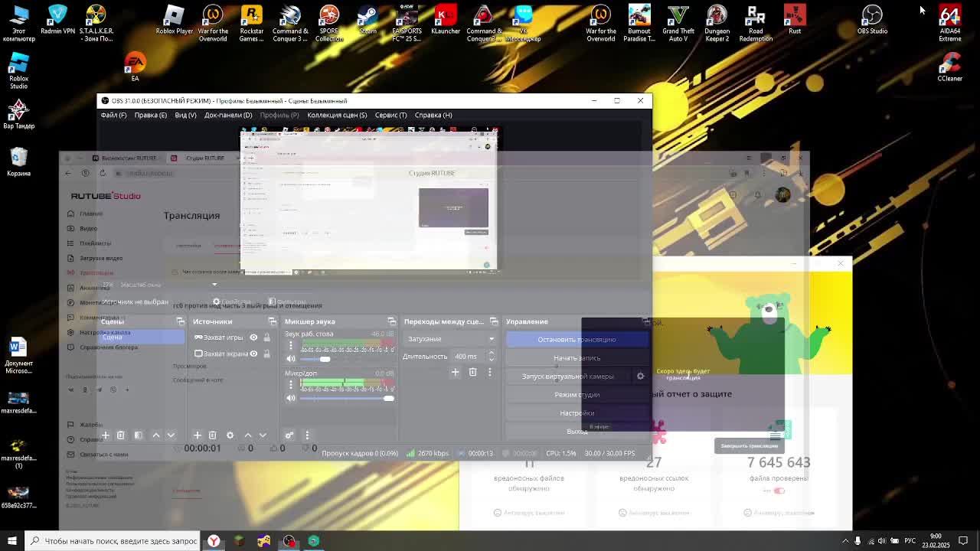This screenshot has width=980, height=551.
Task: Open Mic/Aux track options menu
Action: point(291,384)
